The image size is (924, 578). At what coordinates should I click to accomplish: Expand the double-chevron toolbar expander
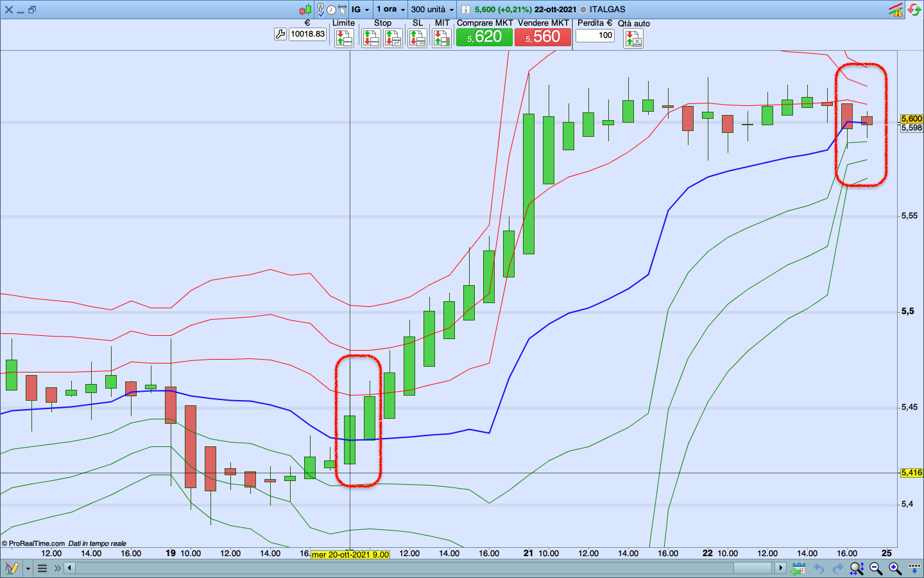coord(58,568)
